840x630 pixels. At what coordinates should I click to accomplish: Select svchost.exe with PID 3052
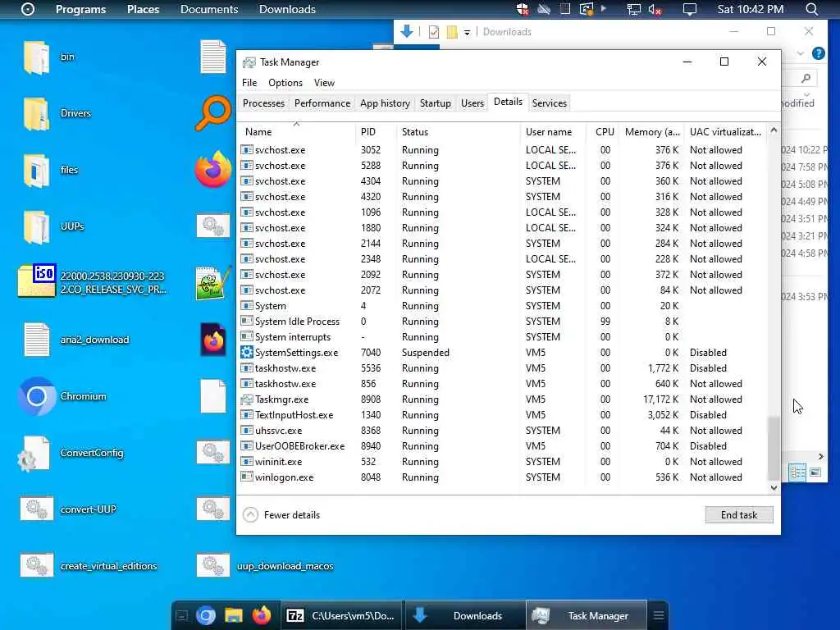[x=502, y=150]
